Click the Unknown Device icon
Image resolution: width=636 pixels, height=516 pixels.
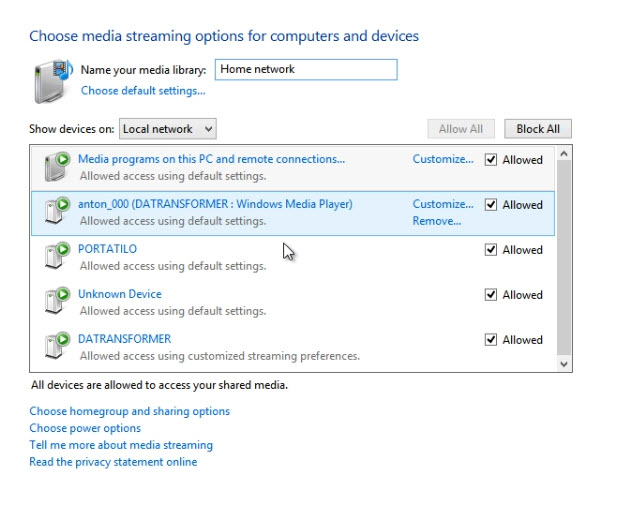coord(57,300)
